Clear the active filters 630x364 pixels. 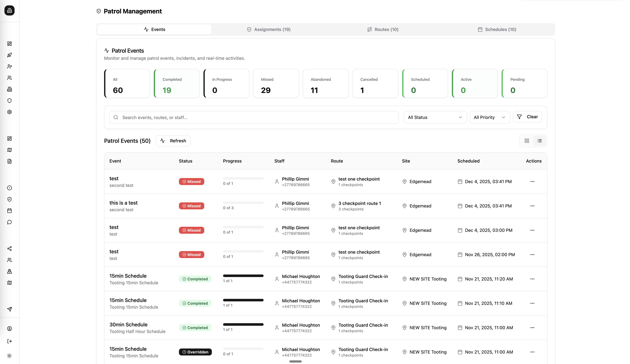[527, 117]
